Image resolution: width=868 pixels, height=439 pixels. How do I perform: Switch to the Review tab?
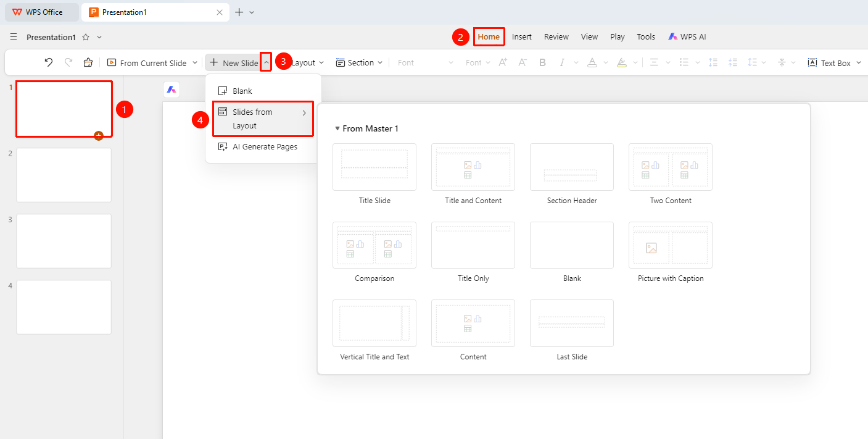tap(556, 37)
